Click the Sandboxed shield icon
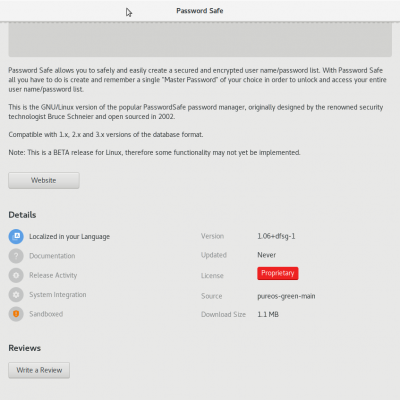This screenshot has height=400, width=400. click(16, 314)
